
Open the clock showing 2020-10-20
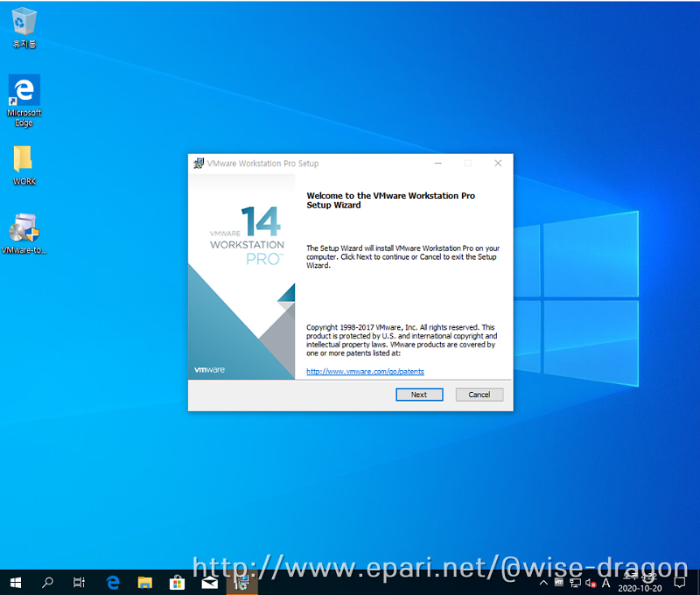click(640, 583)
